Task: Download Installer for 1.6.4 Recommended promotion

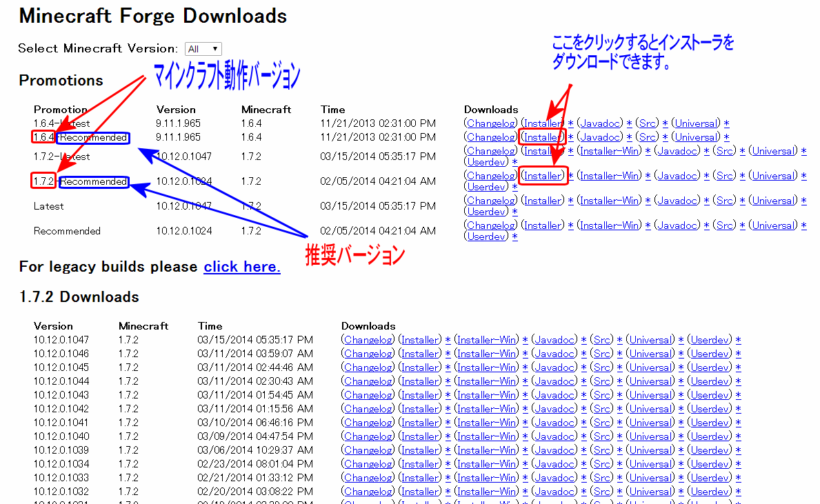Action: point(543,137)
